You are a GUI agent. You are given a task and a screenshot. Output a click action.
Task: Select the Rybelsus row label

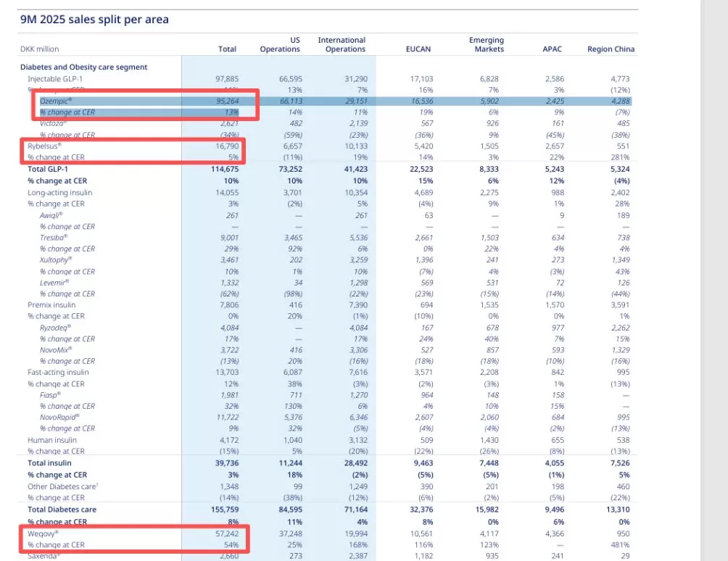click(x=43, y=146)
